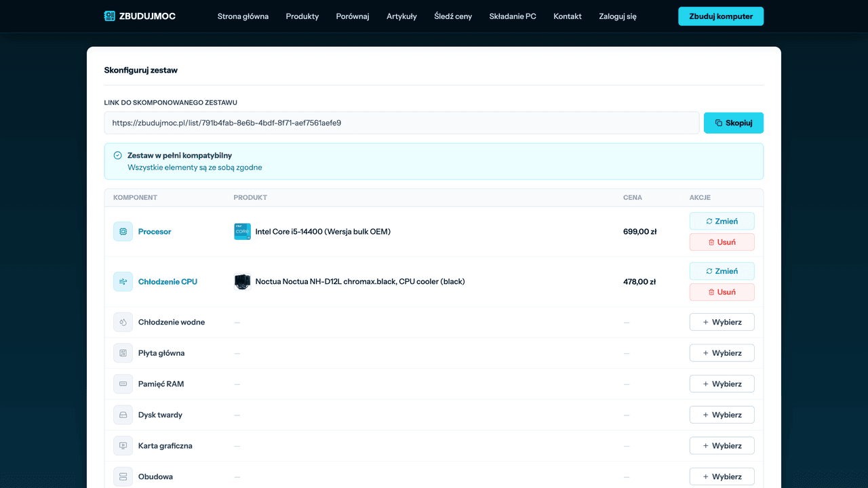This screenshot has height=488, width=868.
Task: Open the Produkty menu item
Action: pos(302,16)
